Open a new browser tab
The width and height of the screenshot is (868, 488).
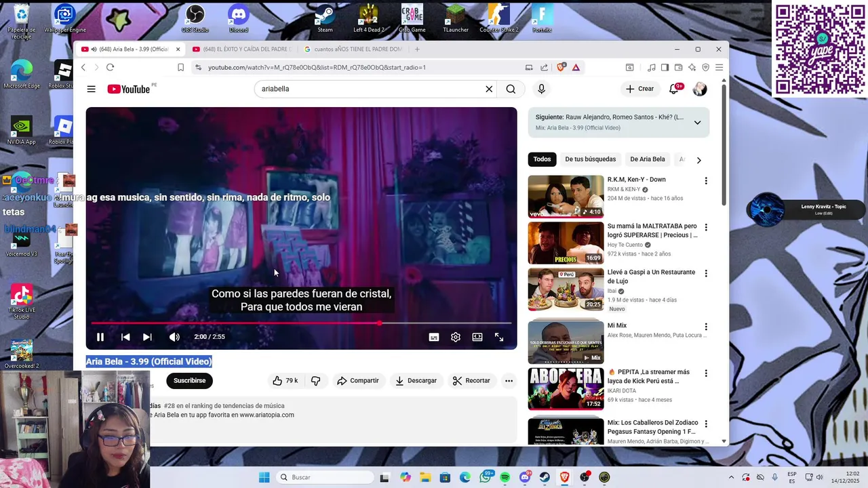pyautogui.click(x=417, y=49)
